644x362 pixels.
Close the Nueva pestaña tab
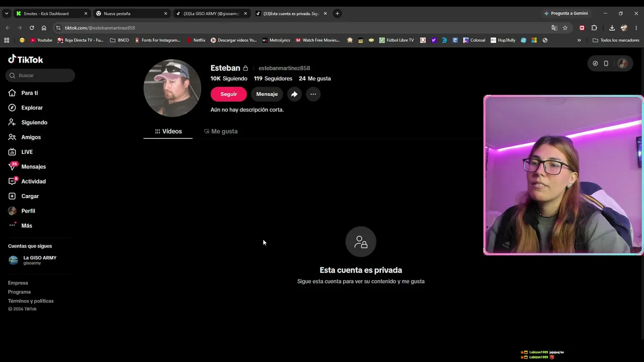point(166,14)
